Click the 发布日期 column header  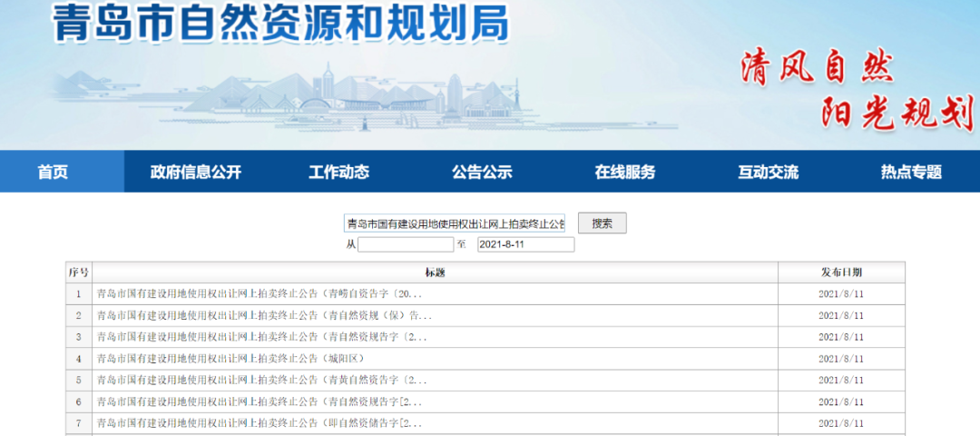[841, 272]
